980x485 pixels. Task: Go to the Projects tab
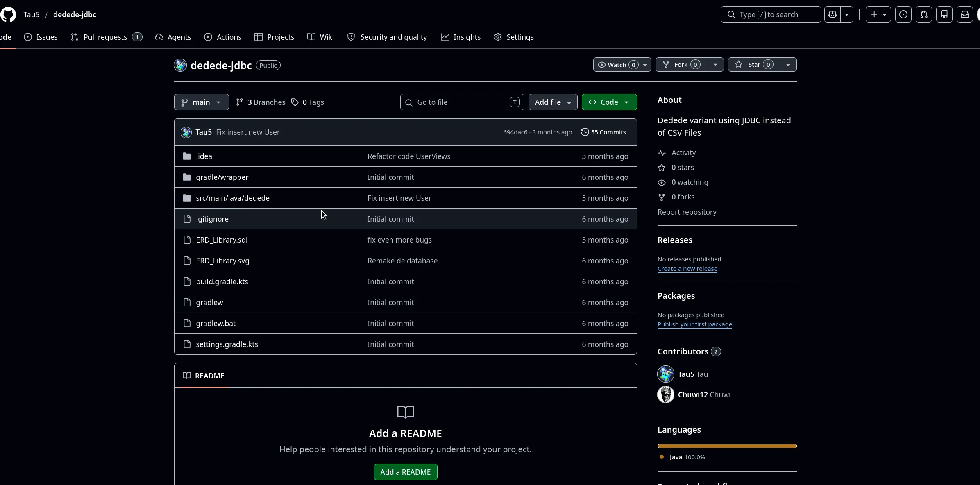tap(274, 37)
